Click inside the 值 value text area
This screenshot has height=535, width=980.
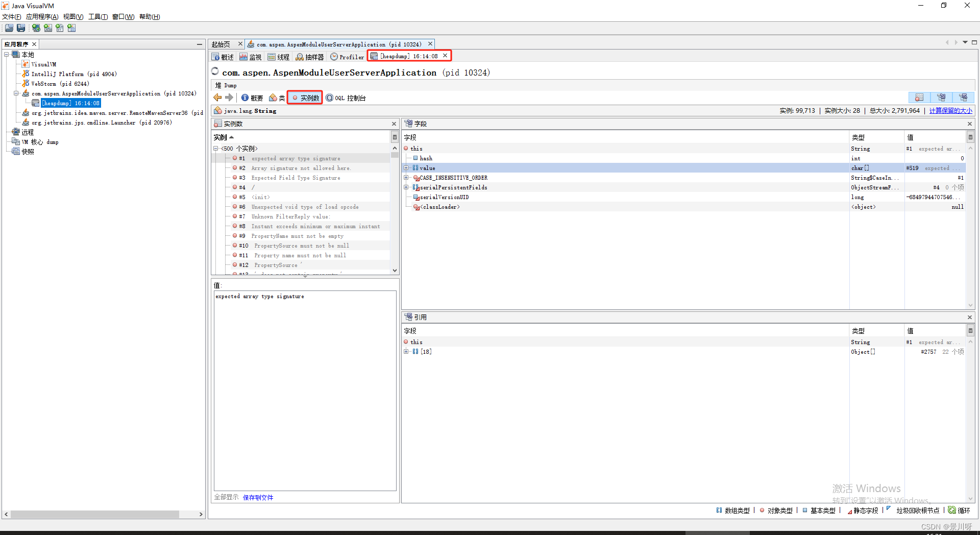305,391
